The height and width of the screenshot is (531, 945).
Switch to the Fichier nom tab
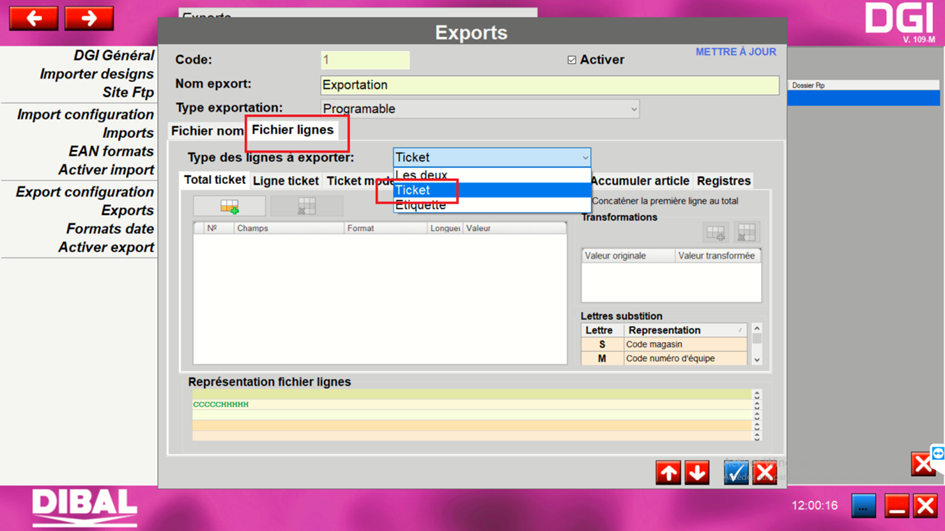[x=207, y=131]
